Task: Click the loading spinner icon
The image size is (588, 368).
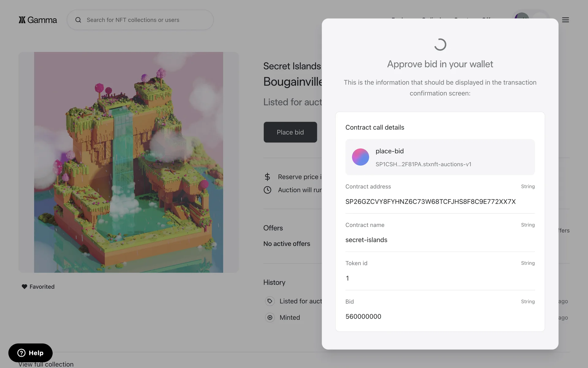Action: click(440, 45)
